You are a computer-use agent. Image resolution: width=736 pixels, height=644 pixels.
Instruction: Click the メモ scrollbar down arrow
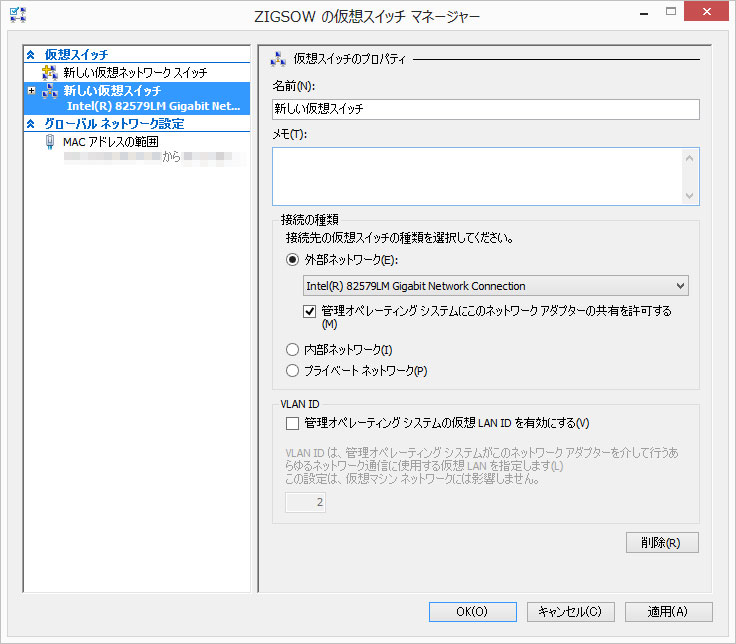click(x=690, y=195)
